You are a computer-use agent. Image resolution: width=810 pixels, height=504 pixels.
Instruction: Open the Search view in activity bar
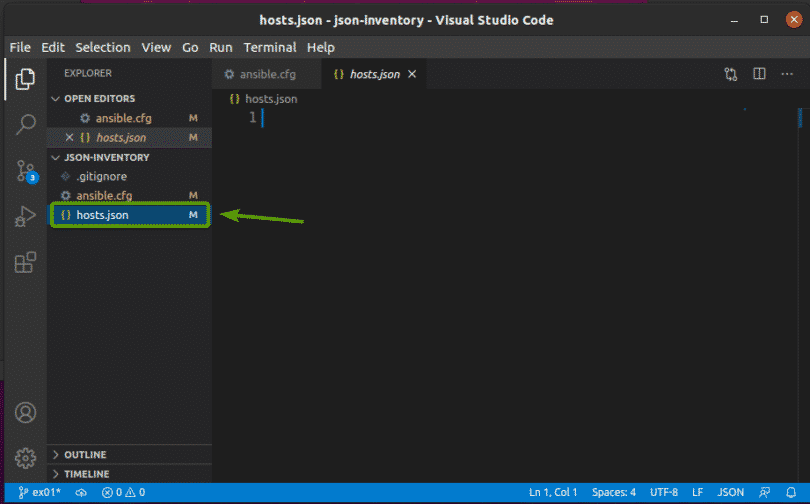pos(25,124)
